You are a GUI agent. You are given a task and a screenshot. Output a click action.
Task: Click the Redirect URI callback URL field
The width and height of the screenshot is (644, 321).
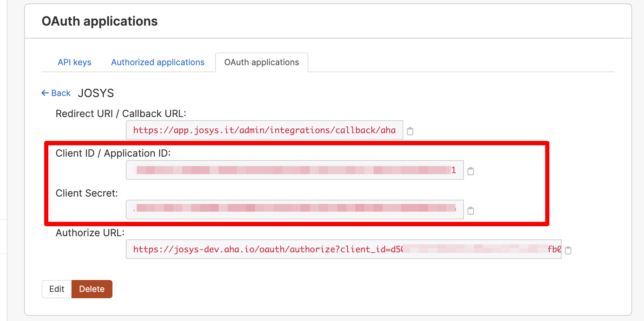coord(264,130)
